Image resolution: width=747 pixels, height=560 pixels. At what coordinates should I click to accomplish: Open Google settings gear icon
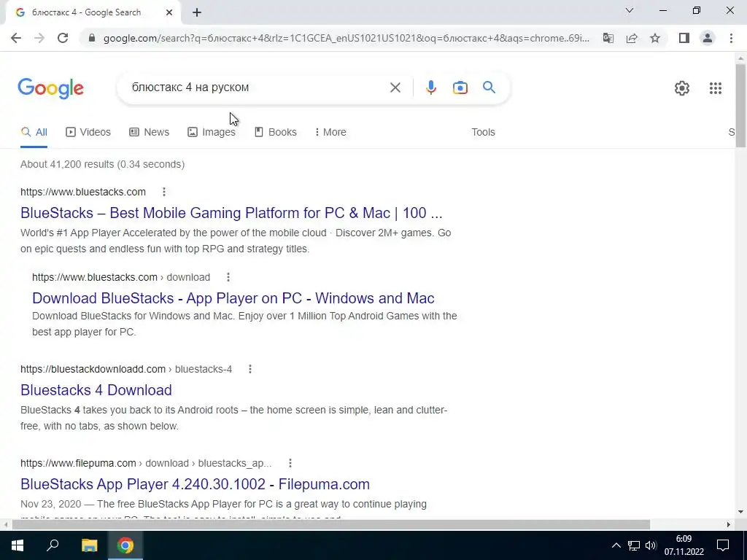[x=682, y=88]
